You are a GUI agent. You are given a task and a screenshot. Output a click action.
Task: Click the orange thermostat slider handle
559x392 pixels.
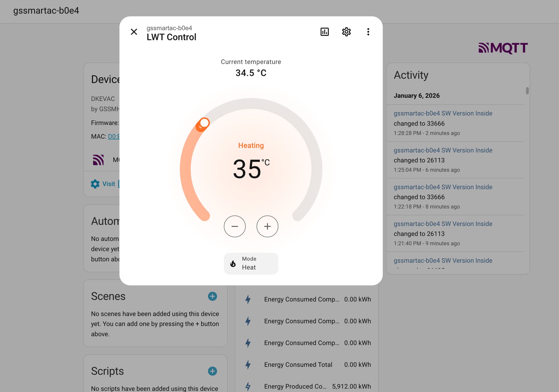click(204, 123)
